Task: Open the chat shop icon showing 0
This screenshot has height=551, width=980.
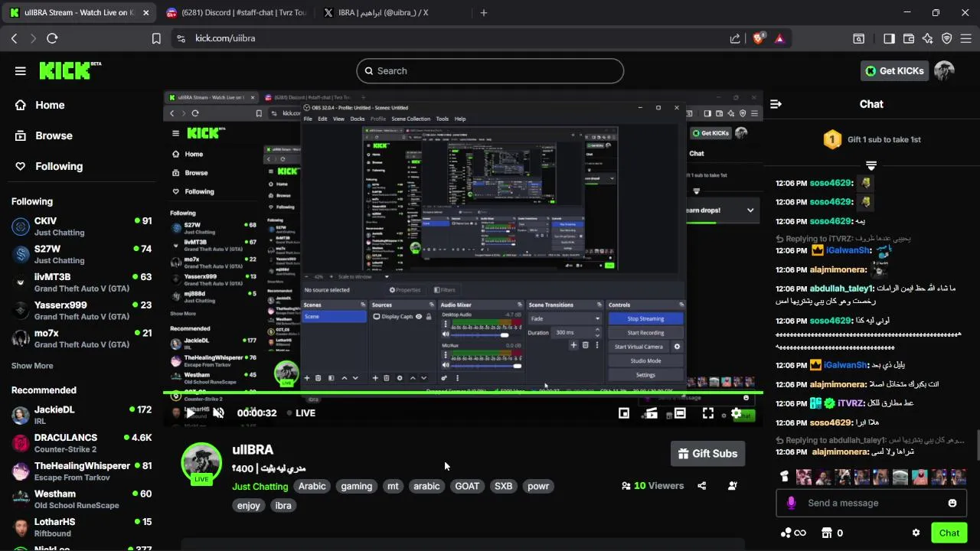Action: (832, 533)
